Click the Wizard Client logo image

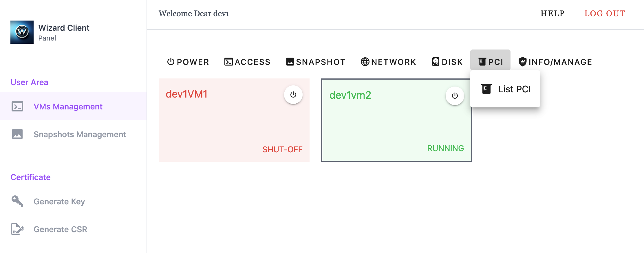click(x=22, y=32)
